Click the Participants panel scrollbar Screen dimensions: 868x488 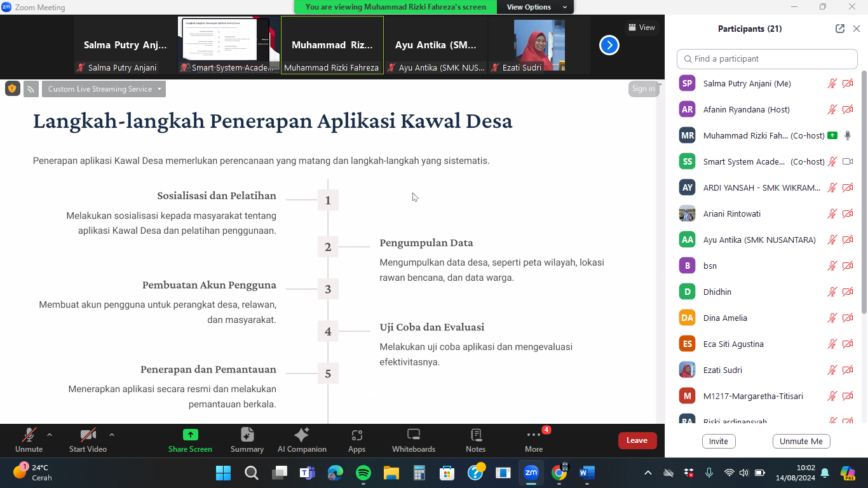[x=864, y=193]
